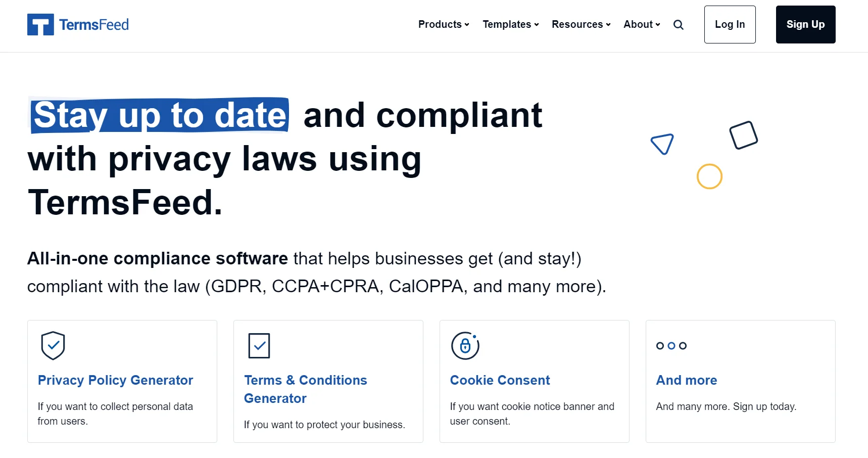Open the About menu in navigation

click(642, 24)
